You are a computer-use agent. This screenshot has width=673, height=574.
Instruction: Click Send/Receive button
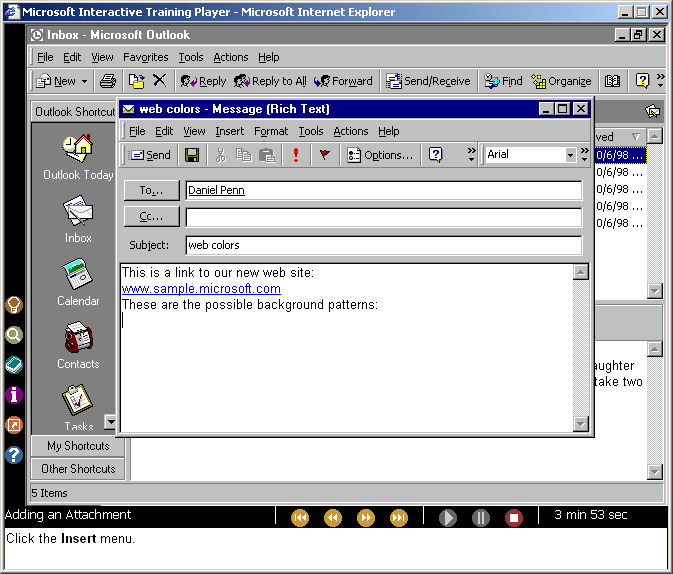tap(428, 81)
